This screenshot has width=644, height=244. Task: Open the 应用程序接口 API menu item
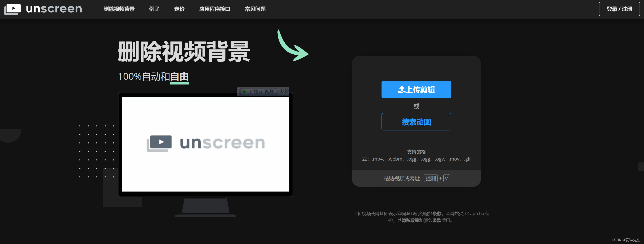tap(215, 9)
